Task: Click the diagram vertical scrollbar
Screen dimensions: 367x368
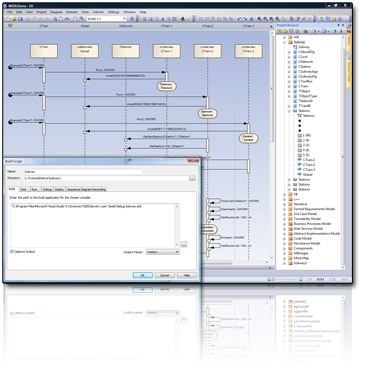Action: click(x=271, y=144)
